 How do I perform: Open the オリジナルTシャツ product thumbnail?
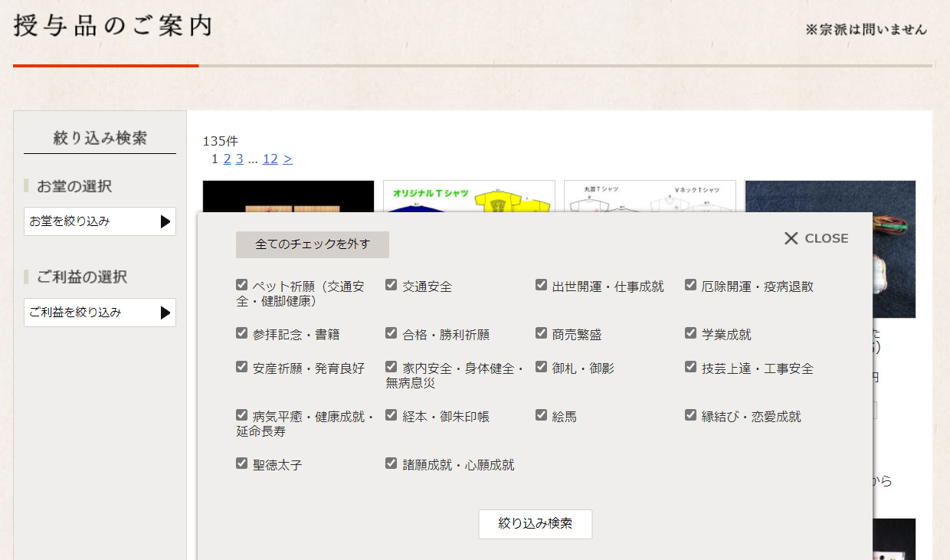point(469,196)
